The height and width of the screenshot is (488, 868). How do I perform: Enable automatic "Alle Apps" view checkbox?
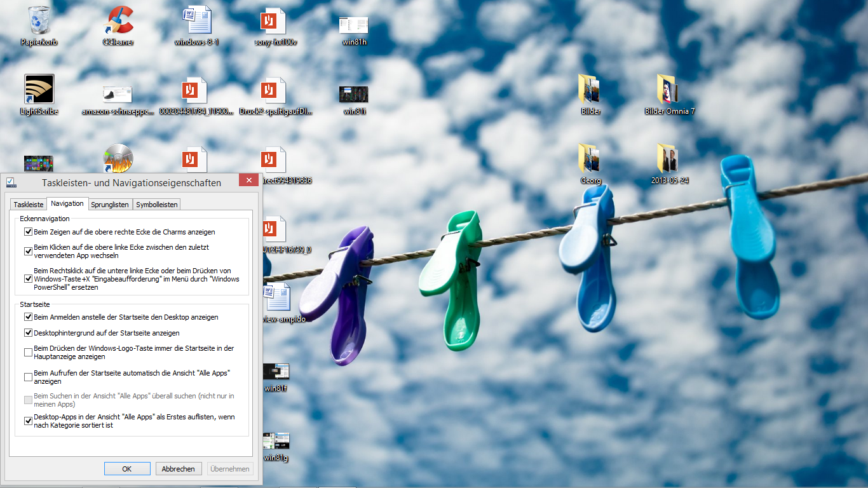pos(28,377)
